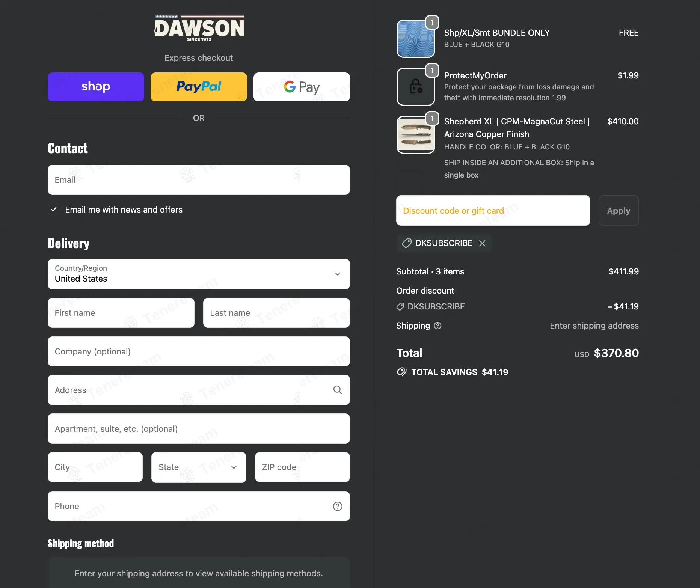
Task: Click the ZIP code field
Action: (302, 467)
